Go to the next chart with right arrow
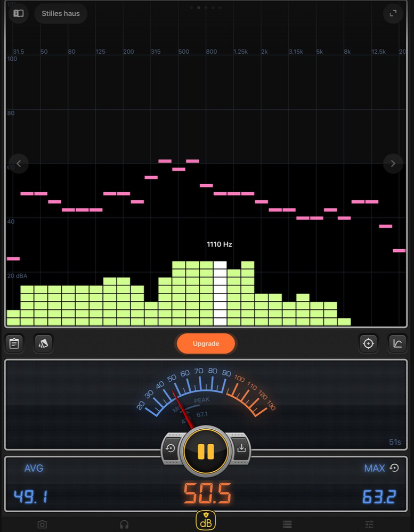The width and height of the screenshot is (414, 532). (x=393, y=163)
